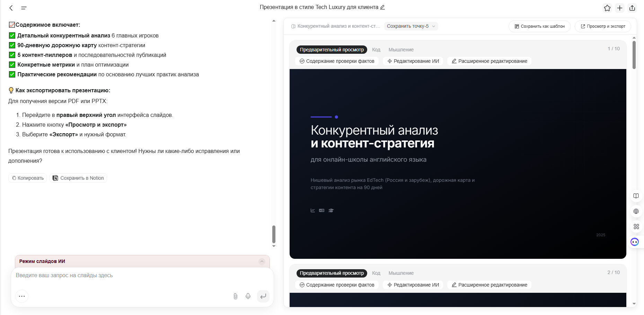Switch to Мышление tab on slide 2
The height and width of the screenshot is (315, 644).
click(x=401, y=273)
